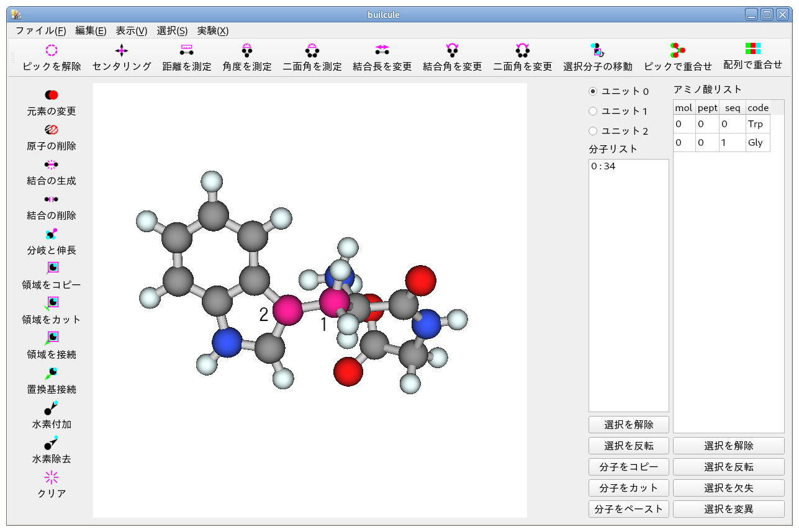Click the 0:34 entry in molecule list
This screenshot has height=532, width=799.
click(x=603, y=166)
